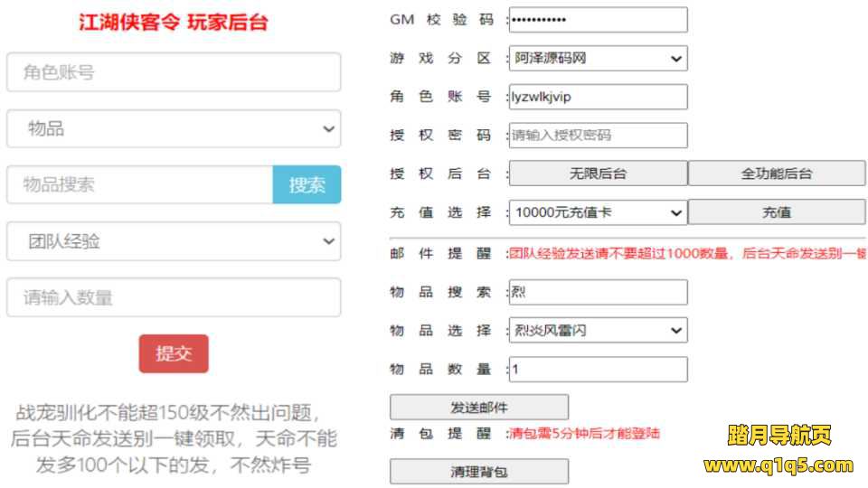The image size is (868, 488).
Task: Click the 角色账号 field containing lyzwlkjvip
Action: [598, 97]
